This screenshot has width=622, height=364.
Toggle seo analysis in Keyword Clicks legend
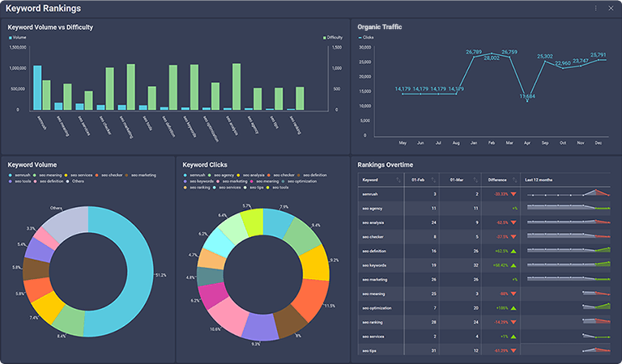tap(250, 175)
